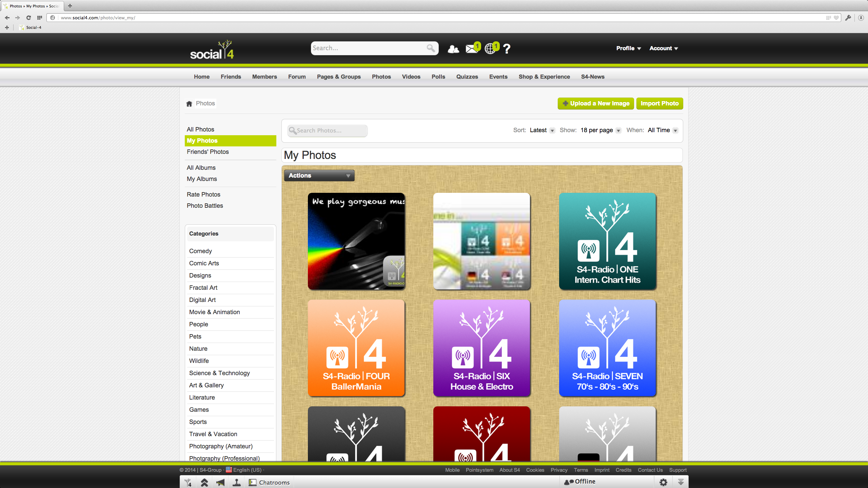Select Friends' Photos in the sidebar
Viewport: 868px width, 488px height.
230,152
